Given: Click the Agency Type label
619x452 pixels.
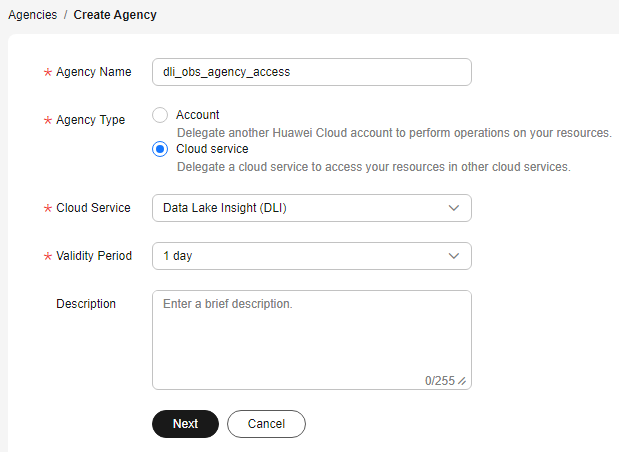Looking at the screenshot, I should click(x=90, y=120).
